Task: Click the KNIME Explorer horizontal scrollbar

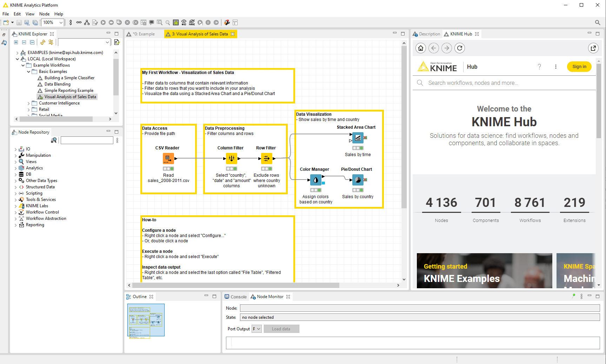Action: [56, 119]
